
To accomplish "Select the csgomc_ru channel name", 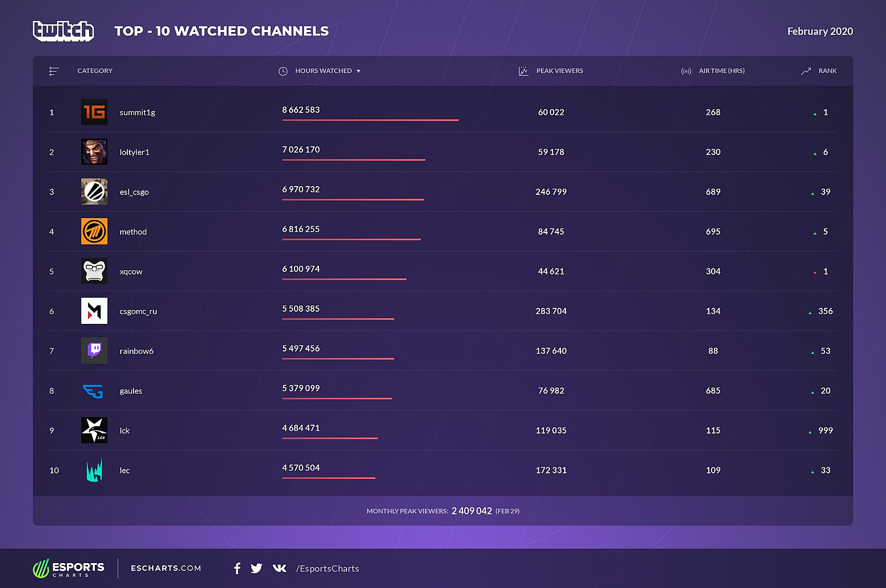I will [x=138, y=311].
